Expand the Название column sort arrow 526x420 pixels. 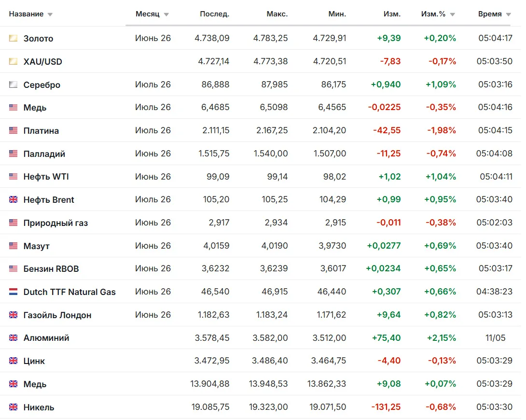click(50, 14)
